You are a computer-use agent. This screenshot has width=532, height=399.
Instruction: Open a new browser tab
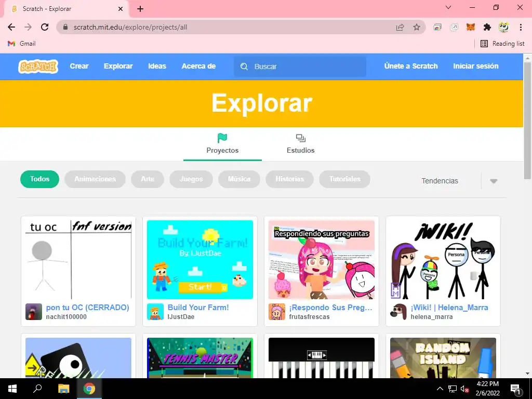(140, 9)
